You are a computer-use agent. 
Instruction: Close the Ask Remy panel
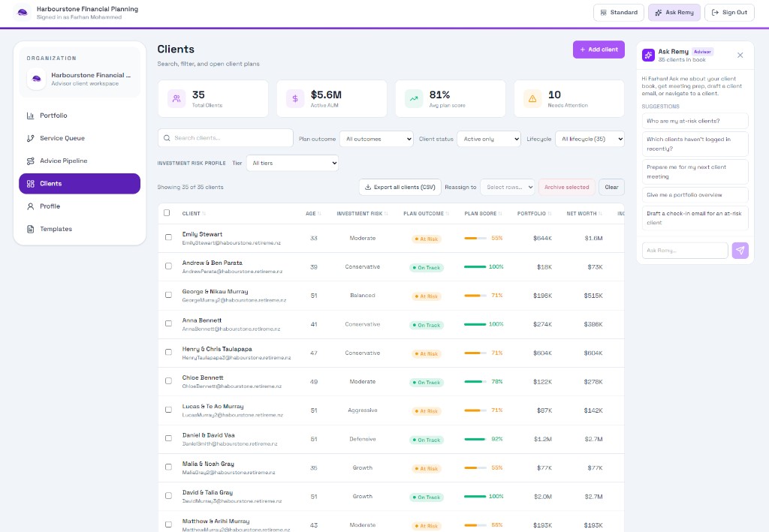pyautogui.click(x=740, y=55)
